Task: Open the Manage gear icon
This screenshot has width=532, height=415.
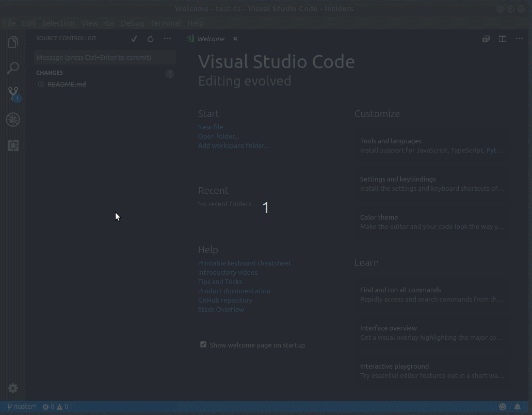Action: pyautogui.click(x=13, y=388)
